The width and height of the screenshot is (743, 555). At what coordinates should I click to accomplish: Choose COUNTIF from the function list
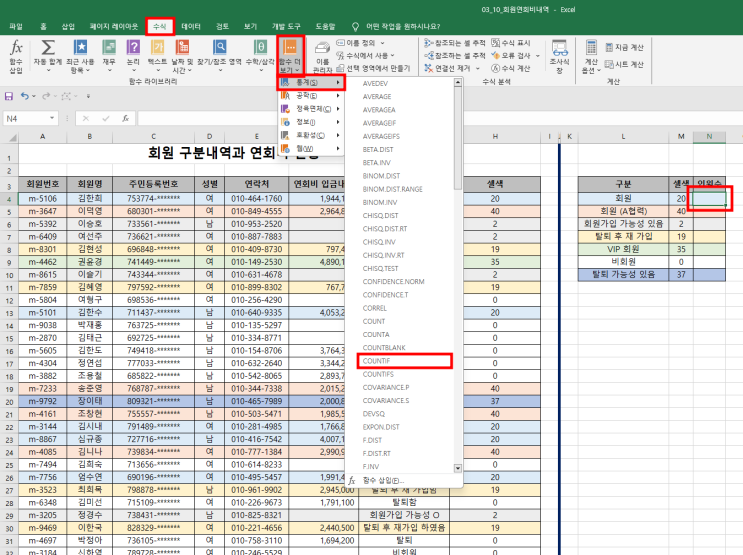coord(405,361)
